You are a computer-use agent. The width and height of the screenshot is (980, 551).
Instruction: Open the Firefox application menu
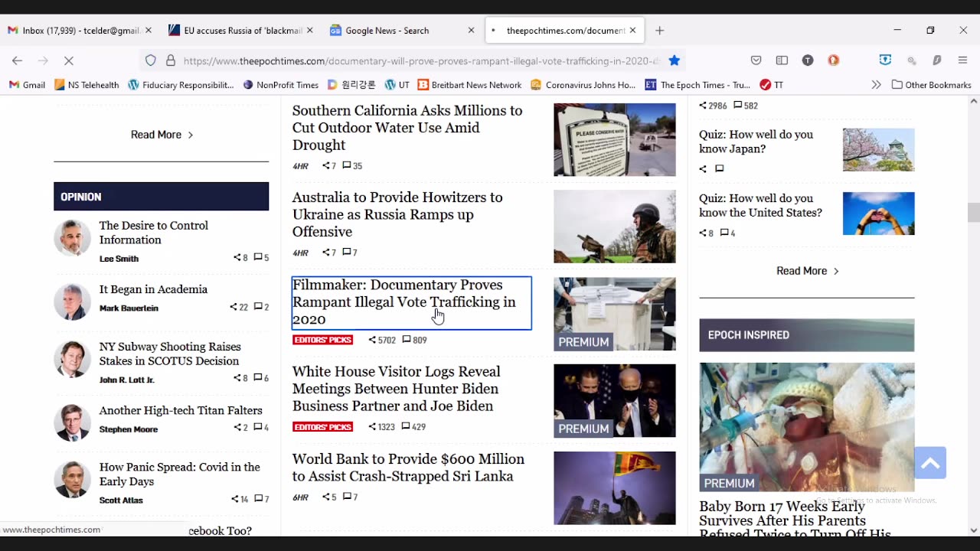(x=962, y=60)
